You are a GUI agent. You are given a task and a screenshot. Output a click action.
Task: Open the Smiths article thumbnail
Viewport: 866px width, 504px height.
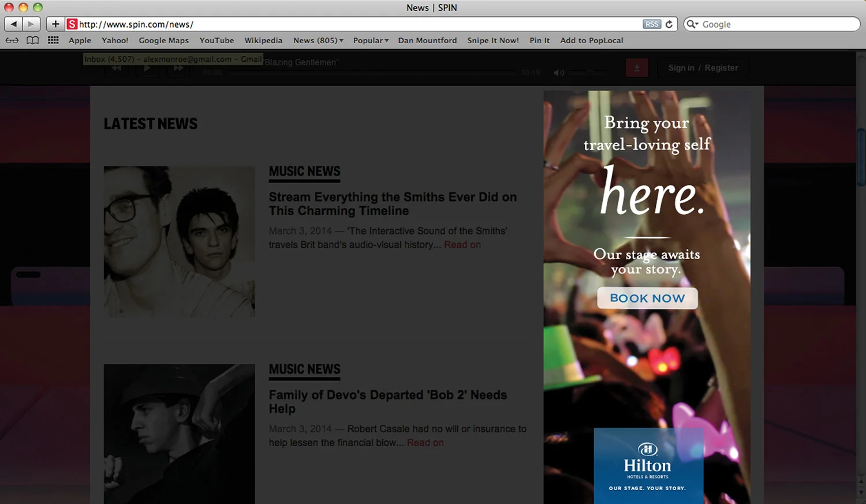(179, 241)
